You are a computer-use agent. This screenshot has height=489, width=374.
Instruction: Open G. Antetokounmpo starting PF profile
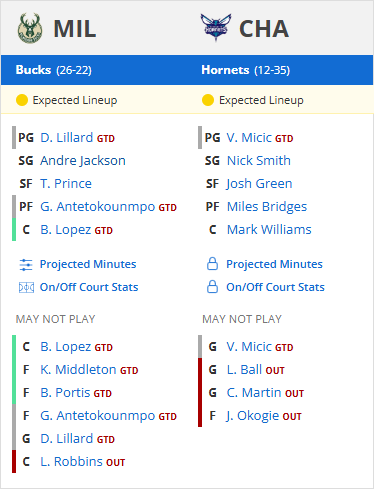(x=98, y=207)
